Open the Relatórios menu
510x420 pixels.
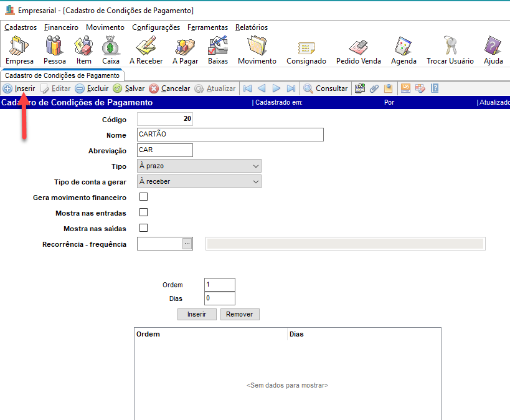252,27
